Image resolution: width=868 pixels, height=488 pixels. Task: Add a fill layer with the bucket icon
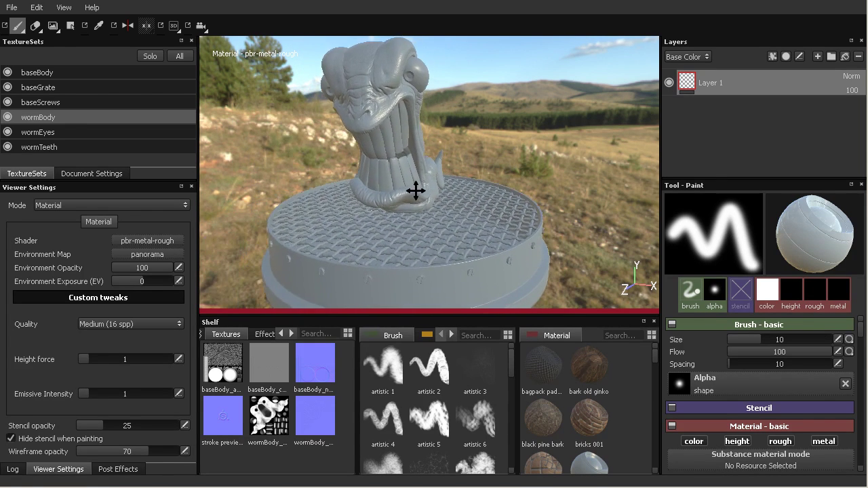845,57
